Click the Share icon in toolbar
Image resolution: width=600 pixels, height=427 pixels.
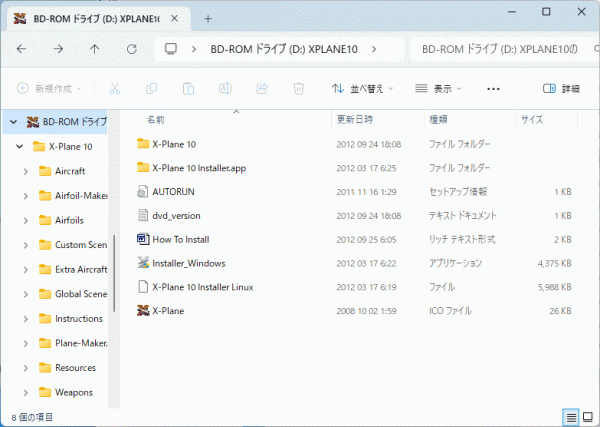pyautogui.click(x=262, y=89)
